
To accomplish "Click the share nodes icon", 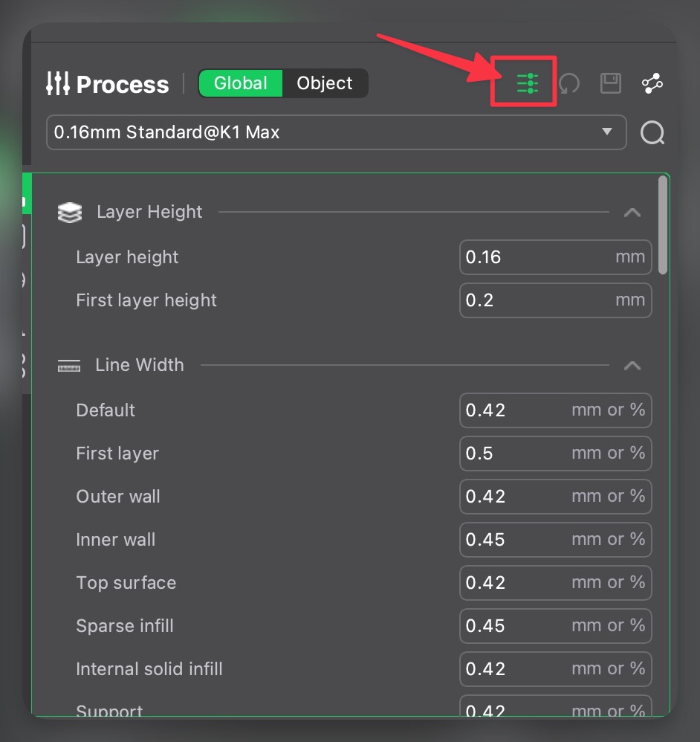I will 652,83.
